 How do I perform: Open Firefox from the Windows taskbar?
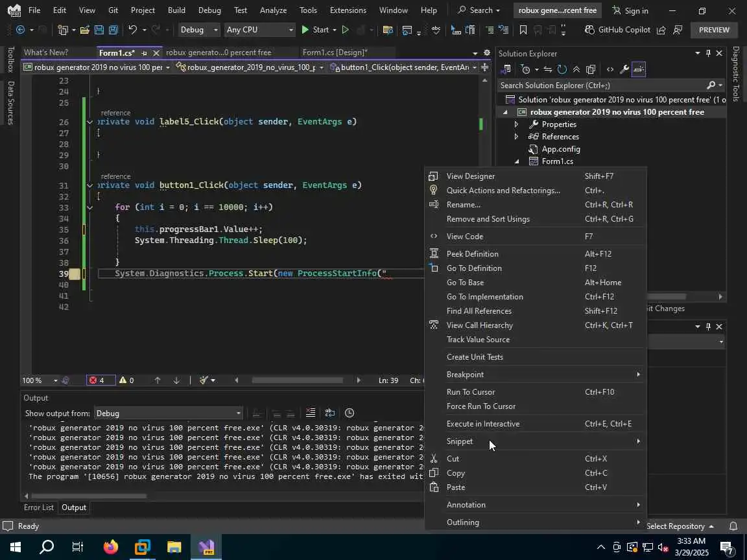click(110, 546)
